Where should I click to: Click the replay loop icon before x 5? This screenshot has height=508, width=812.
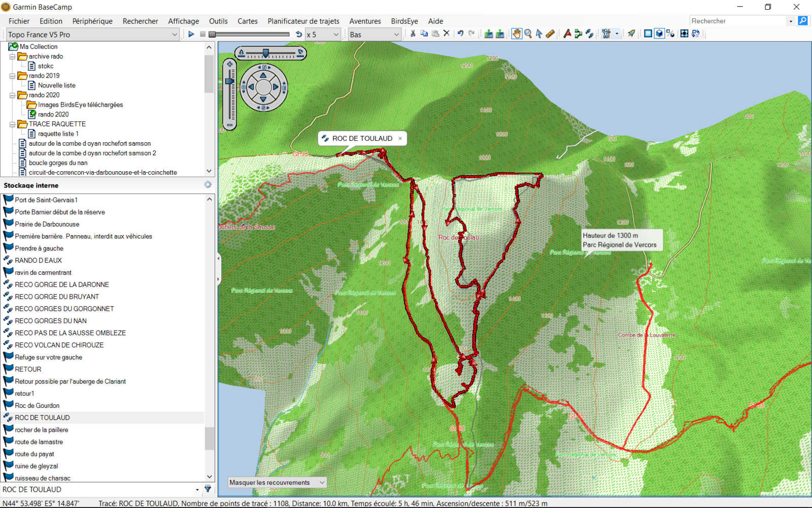click(299, 35)
